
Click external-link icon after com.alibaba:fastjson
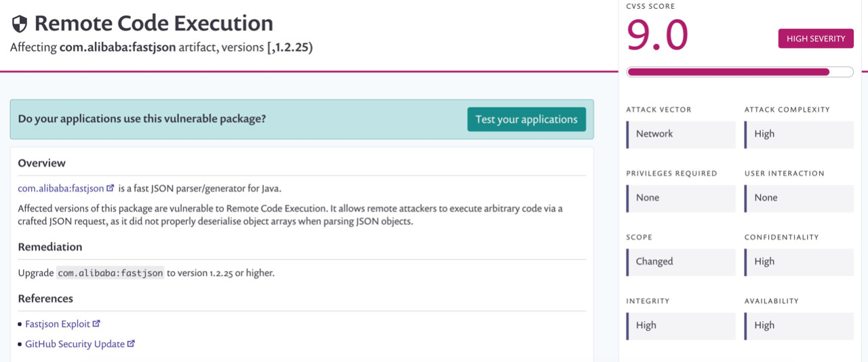[111, 188]
